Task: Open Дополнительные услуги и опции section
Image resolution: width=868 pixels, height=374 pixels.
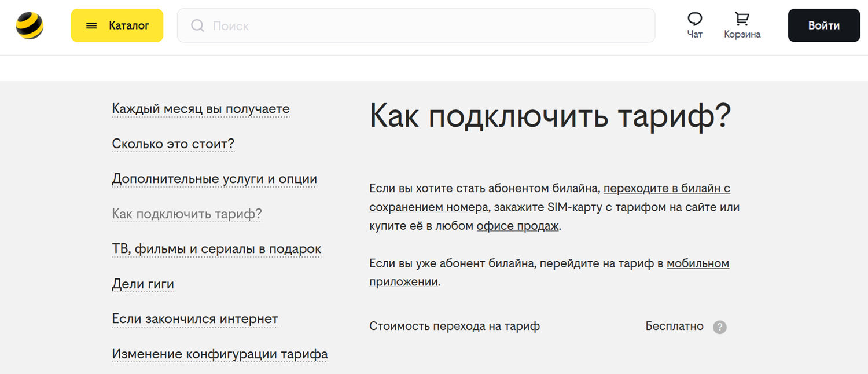Action: point(214,179)
